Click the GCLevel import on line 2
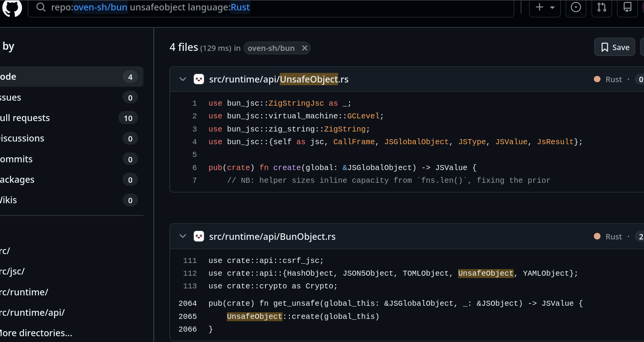The height and width of the screenshot is (342, 644). coord(363,116)
